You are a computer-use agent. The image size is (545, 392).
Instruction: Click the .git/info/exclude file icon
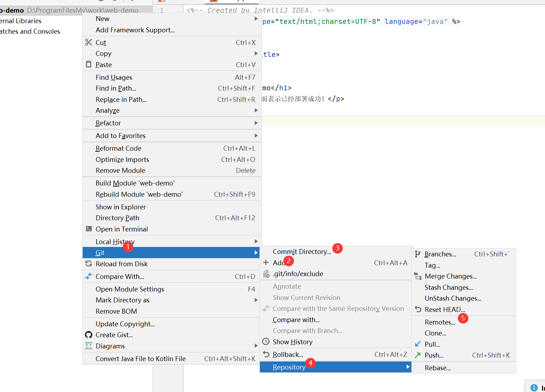pos(266,274)
